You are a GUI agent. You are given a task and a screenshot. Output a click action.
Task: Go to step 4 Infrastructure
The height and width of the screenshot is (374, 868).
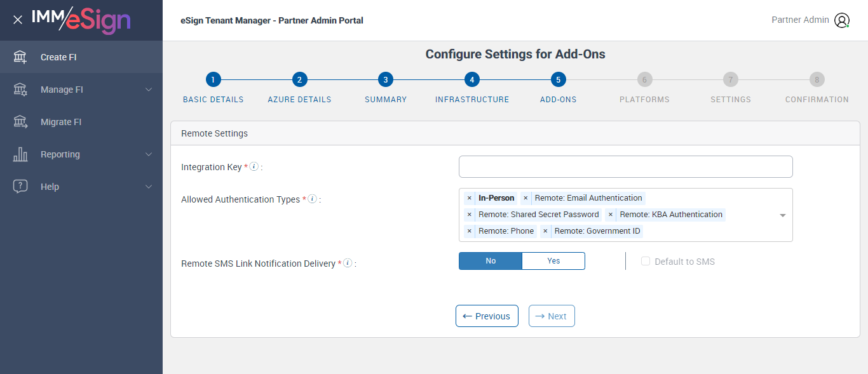click(x=471, y=79)
